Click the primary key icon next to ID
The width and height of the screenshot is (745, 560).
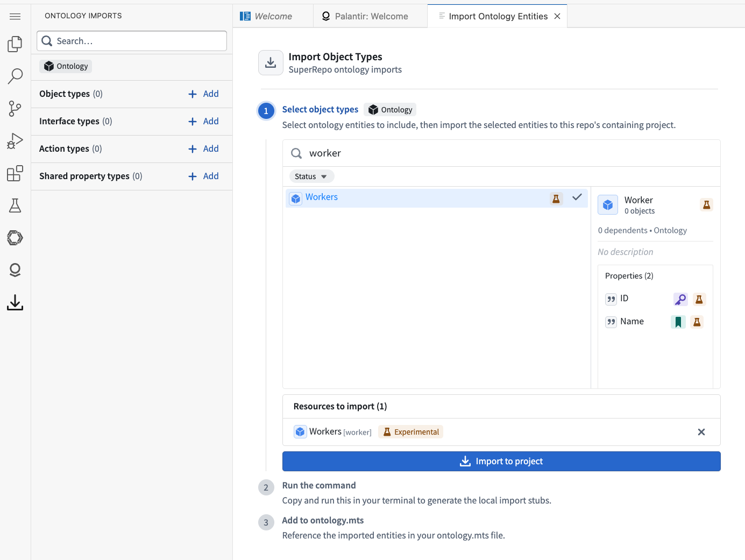point(680,299)
